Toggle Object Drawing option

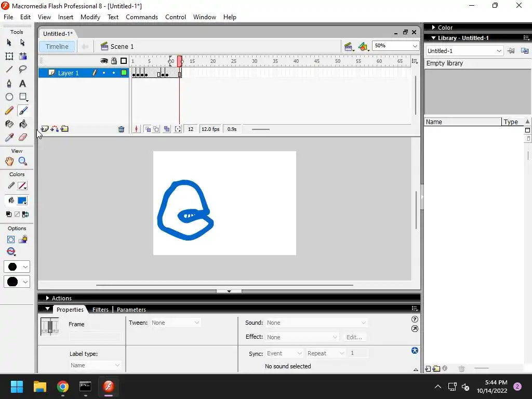[x=11, y=240]
